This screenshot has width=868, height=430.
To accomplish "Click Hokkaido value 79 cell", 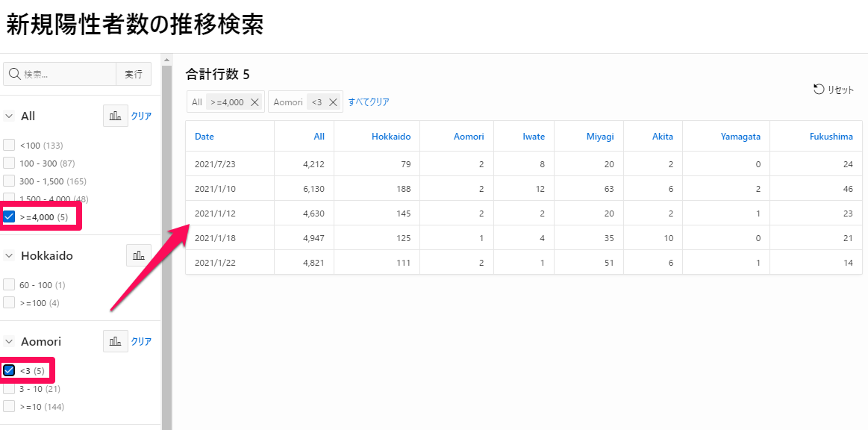I will coord(377,163).
